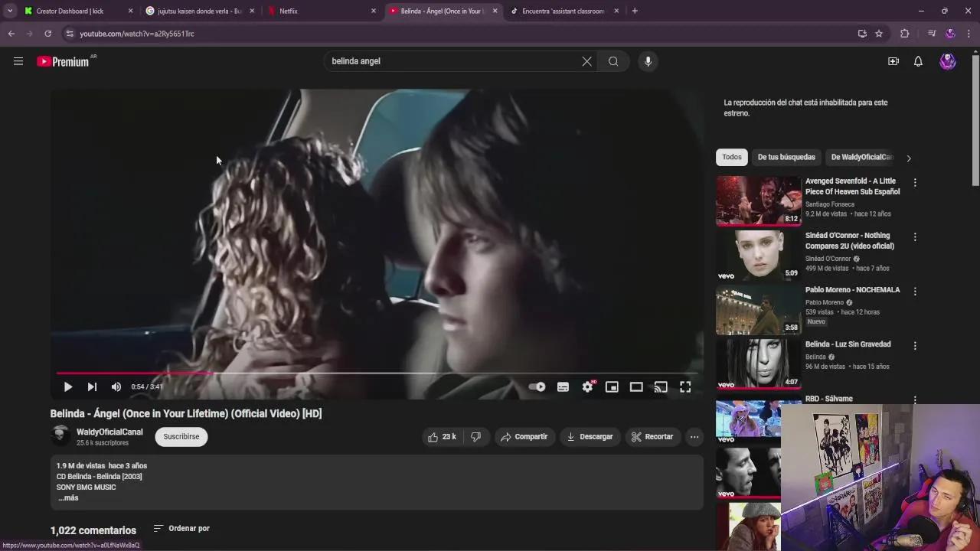Select the De tus búsquedas chip
Screen dimensions: 980x551
pyautogui.click(x=786, y=157)
